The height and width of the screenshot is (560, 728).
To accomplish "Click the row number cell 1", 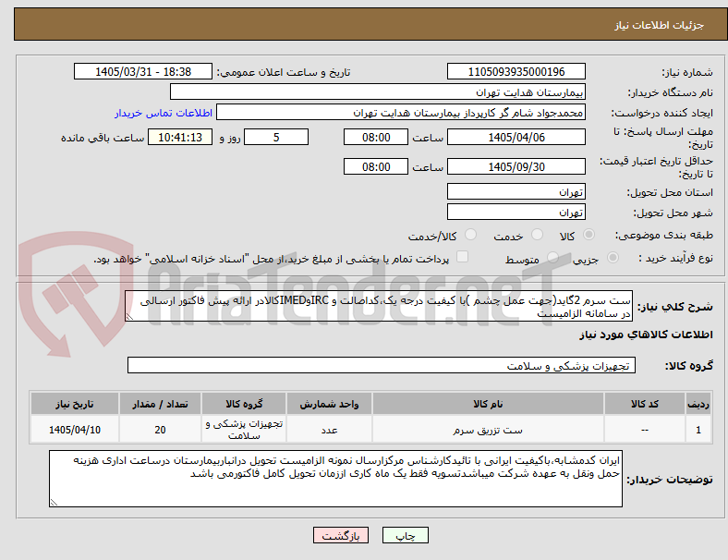I will click(698, 430).
